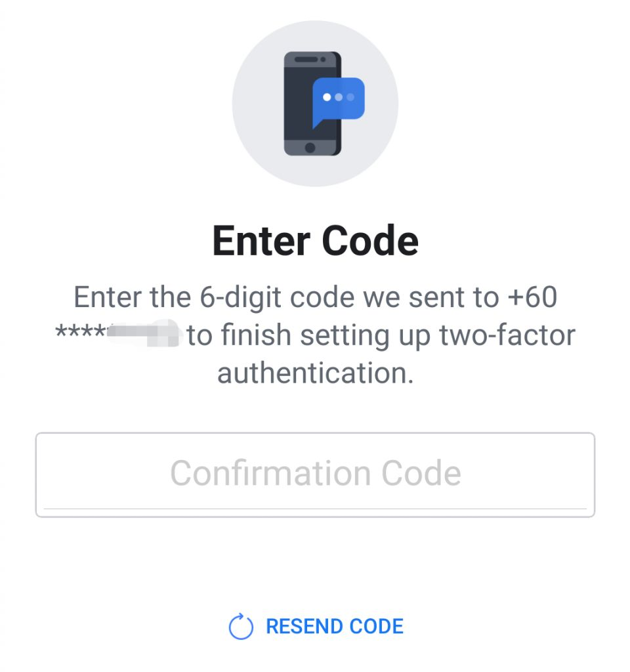Click the white dot inside chat bubble
Screen dimensions: 630x672
point(327,97)
